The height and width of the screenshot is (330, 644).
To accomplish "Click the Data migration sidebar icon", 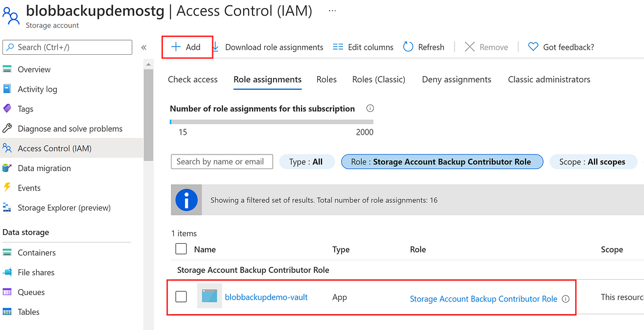I will pyautogui.click(x=7, y=168).
